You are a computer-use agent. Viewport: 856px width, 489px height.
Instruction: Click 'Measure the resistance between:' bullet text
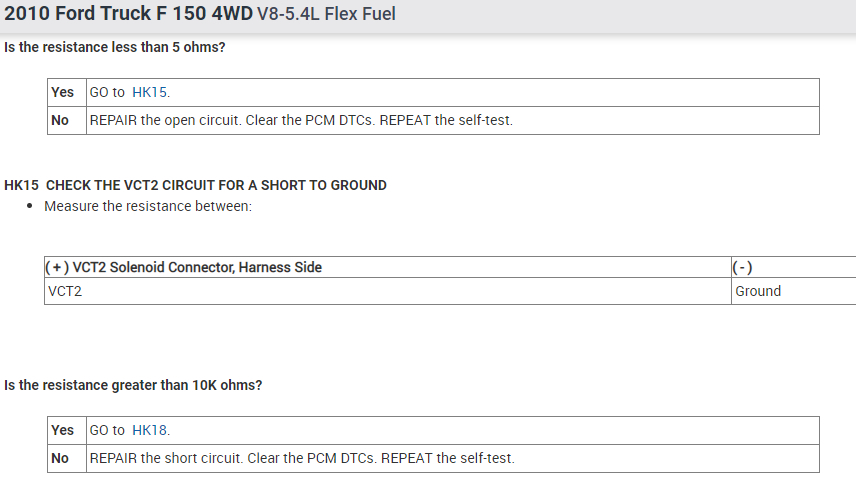148,206
